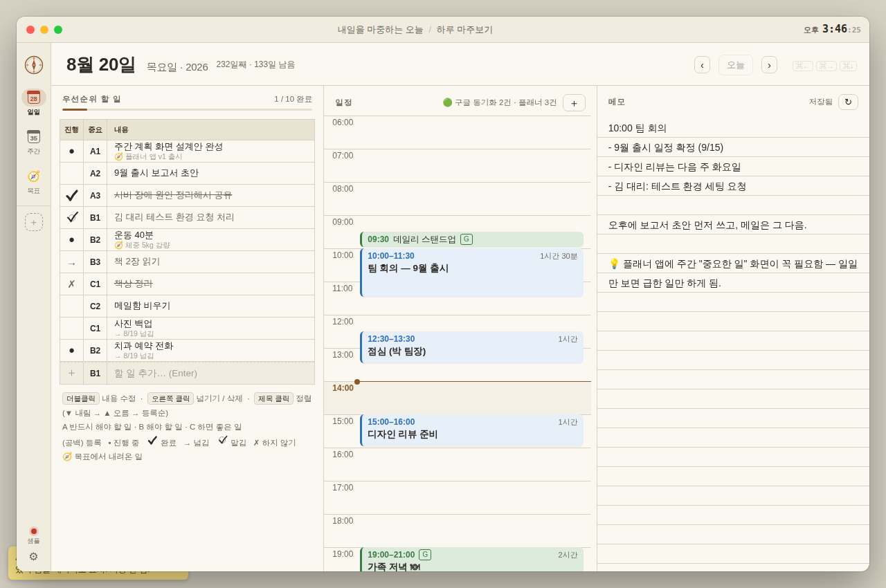Image resolution: width=886 pixels, height=588 pixels.
Task: Open settings via the gear icon
Action: click(33, 556)
